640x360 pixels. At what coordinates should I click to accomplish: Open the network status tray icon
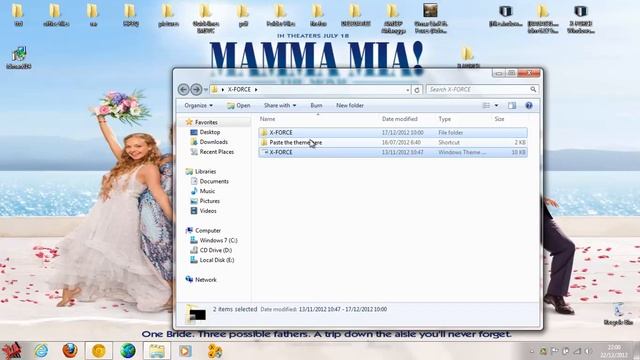click(x=577, y=351)
